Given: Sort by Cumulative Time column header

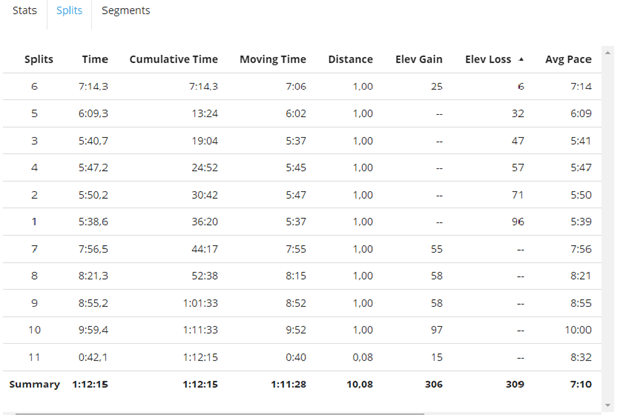Looking at the screenshot, I should [173, 60].
